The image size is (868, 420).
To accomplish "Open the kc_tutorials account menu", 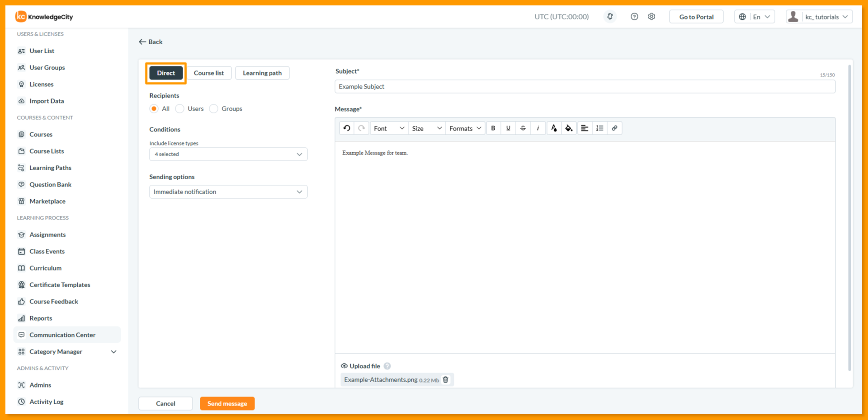I will (x=819, y=17).
